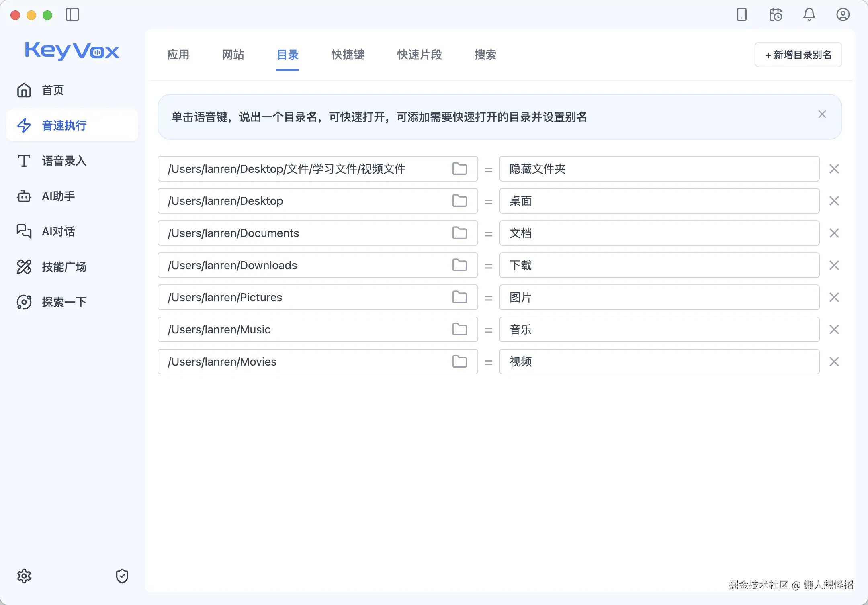Click the shield check icon
Screen dimensions: 868x605
[x=122, y=576]
